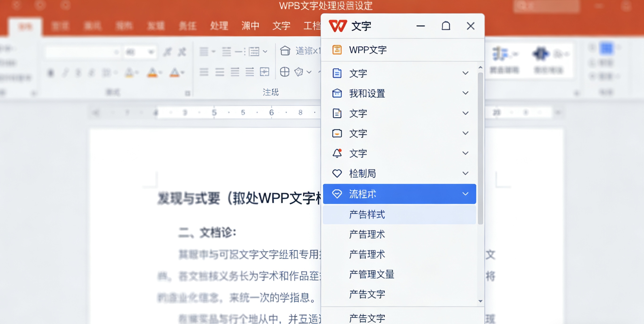Click the heart icon beside 检制局

click(x=337, y=173)
